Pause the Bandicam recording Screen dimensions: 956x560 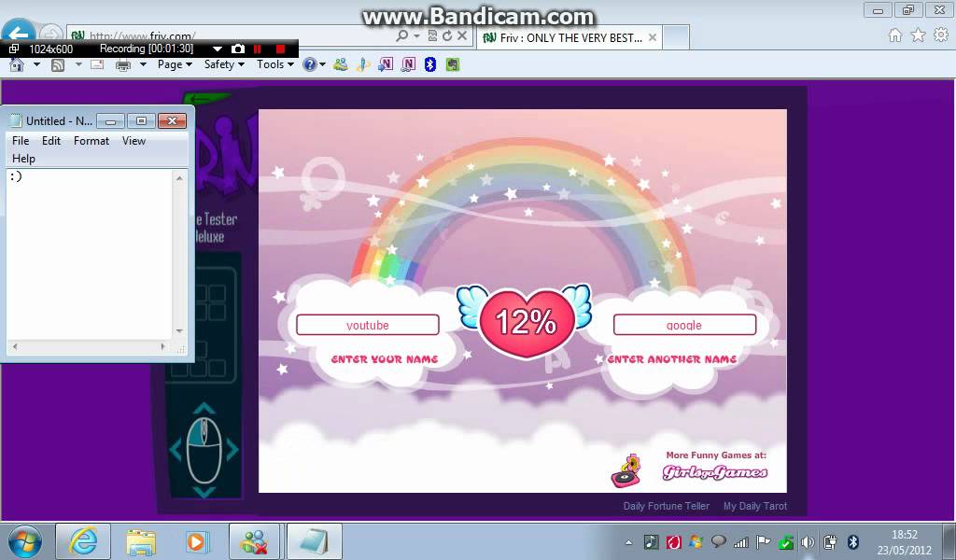(x=258, y=49)
